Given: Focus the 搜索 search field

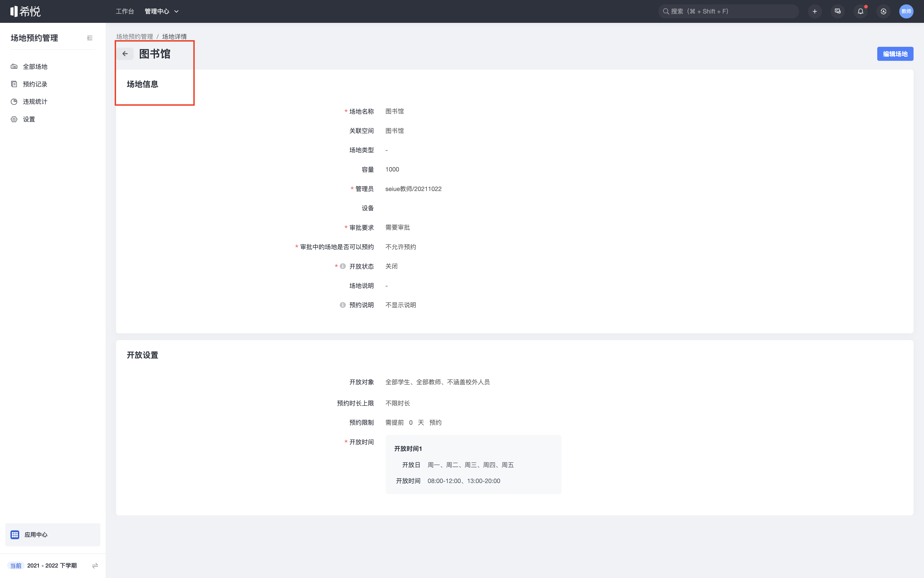Looking at the screenshot, I should pos(728,12).
